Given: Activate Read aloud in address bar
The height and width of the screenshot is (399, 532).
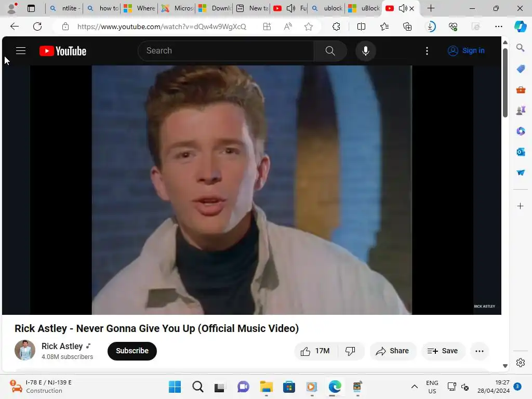Looking at the screenshot, I should [x=288, y=26].
